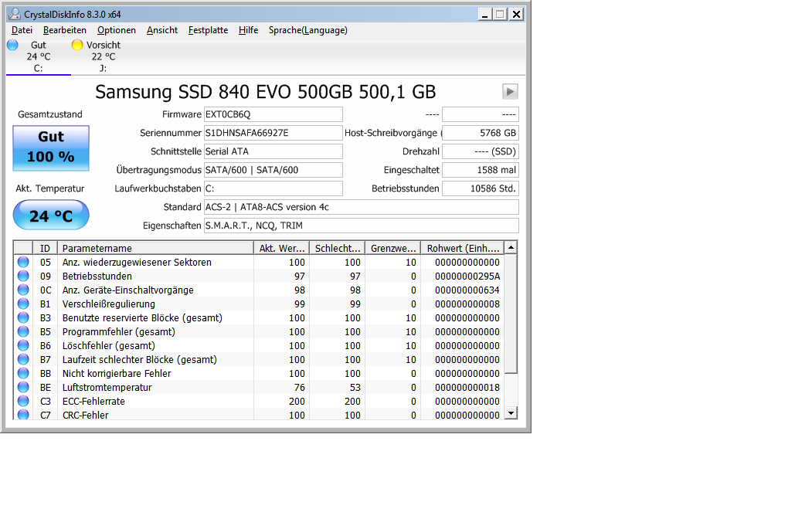Select the Luftstromtemperatur parameter name
Image resolution: width=812 pixels, height=509 pixels.
tap(107, 387)
